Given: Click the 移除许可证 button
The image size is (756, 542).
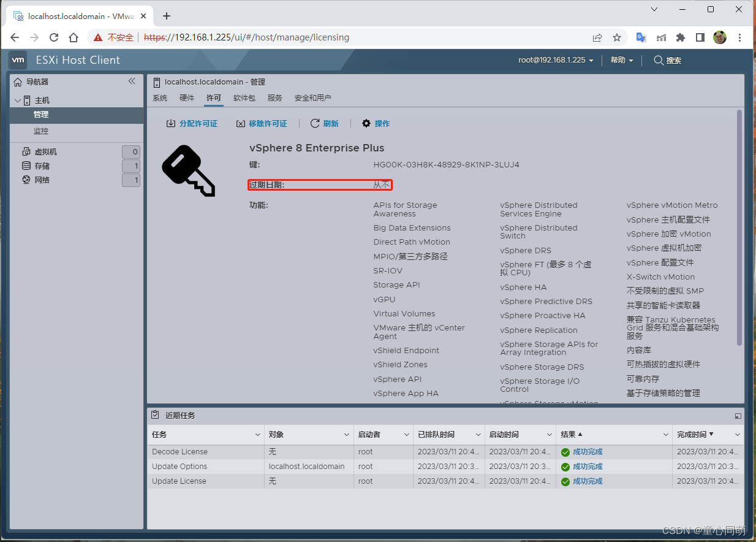Looking at the screenshot, I should point(262,123).
